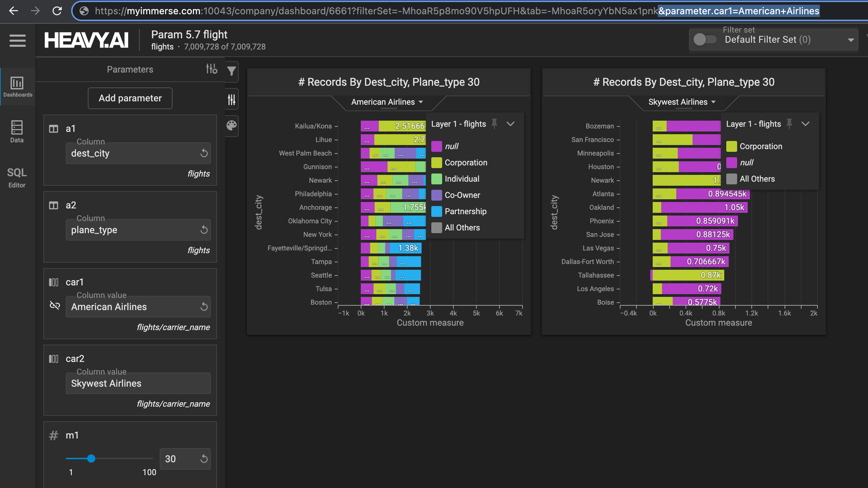Toggle the Individual legend entry
Screen dimensions: 868x488
point(461,179)
